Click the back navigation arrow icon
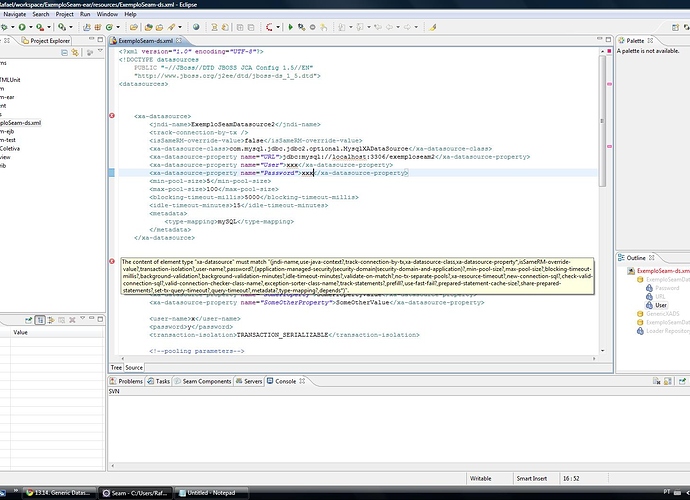The height and width of the screenshot is (500, 690). 389,27
